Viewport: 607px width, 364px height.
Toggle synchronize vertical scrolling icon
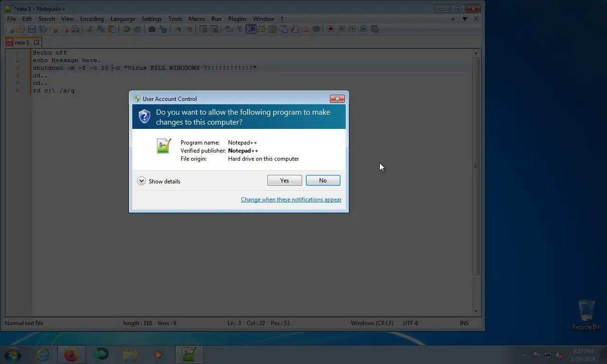203,29
